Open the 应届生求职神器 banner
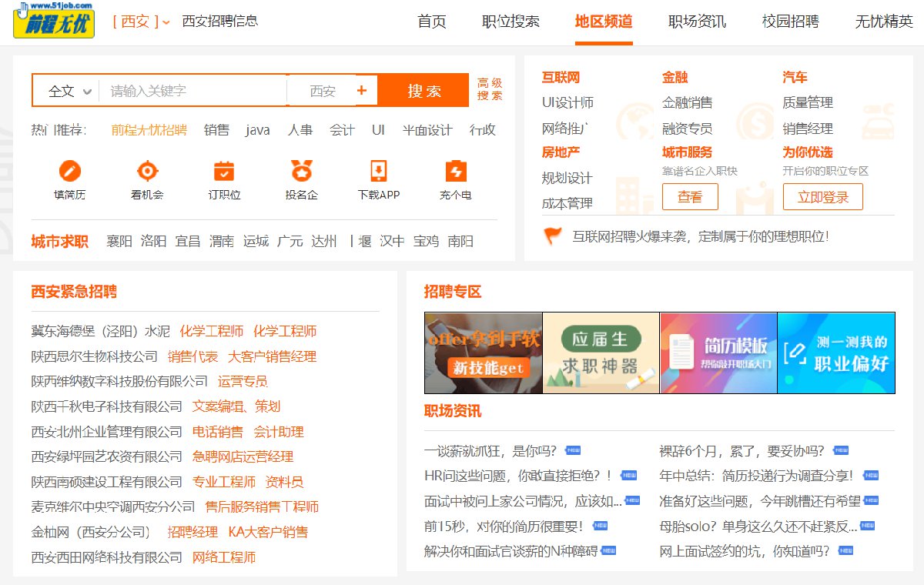The image size is (924, 585). [x=601, y=353]
